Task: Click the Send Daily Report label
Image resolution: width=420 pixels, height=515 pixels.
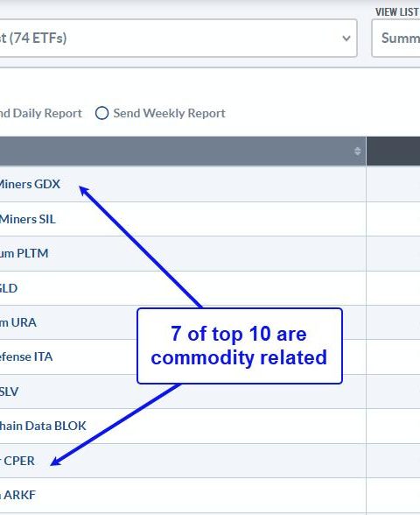Action: [40, 113]
